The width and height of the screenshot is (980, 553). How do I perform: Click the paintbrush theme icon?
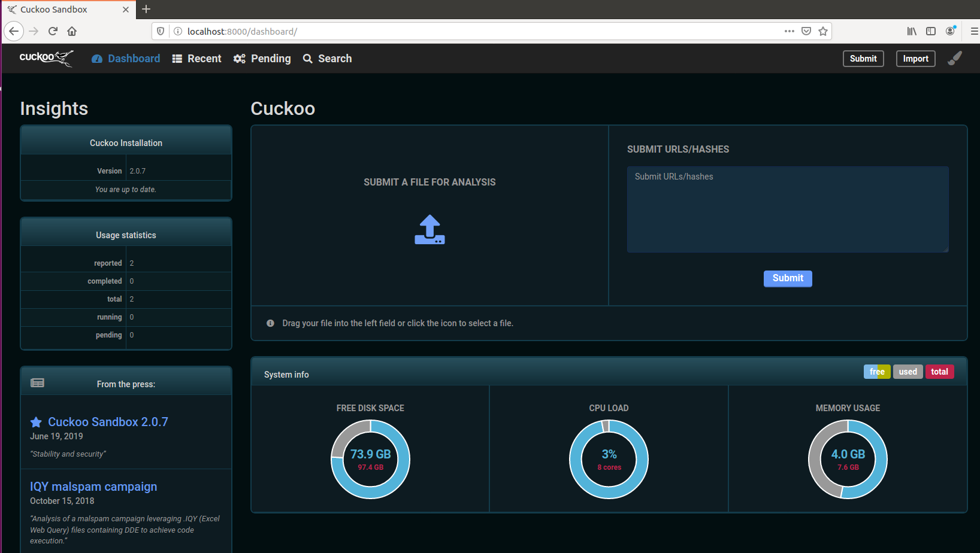click(955, 58)
